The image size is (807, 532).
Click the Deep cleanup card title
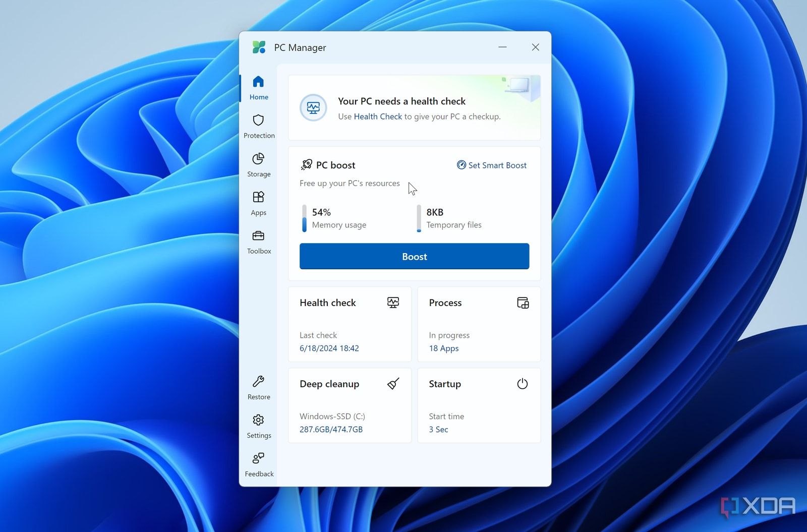tap(329, 384)
